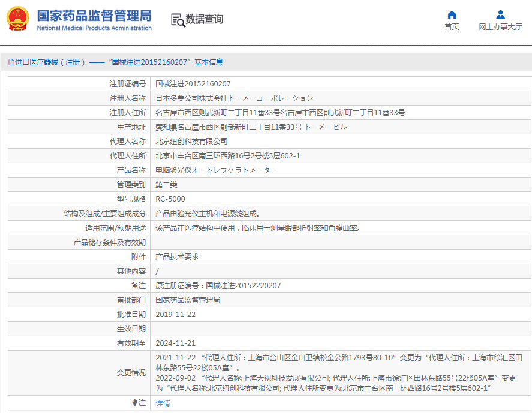Click the 数据查询 heading text
This screenshot has width=532, height=413.
pyautogui.click(x=204, y=19)
